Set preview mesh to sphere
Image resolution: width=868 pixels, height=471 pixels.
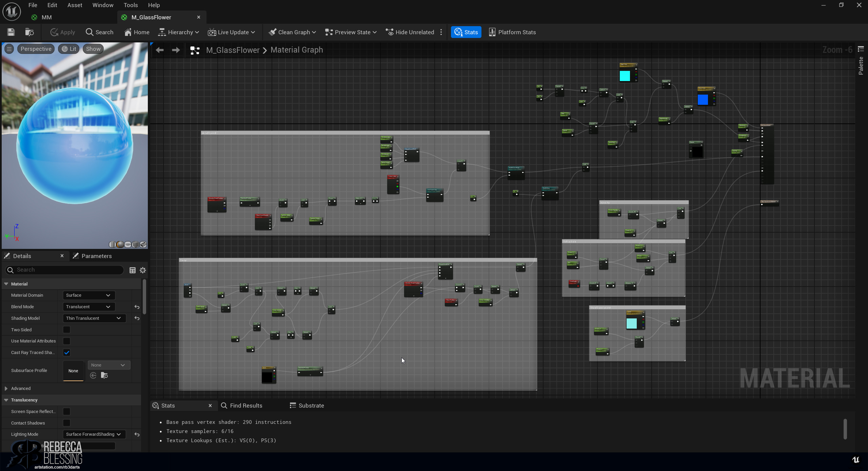pos(120,244)
